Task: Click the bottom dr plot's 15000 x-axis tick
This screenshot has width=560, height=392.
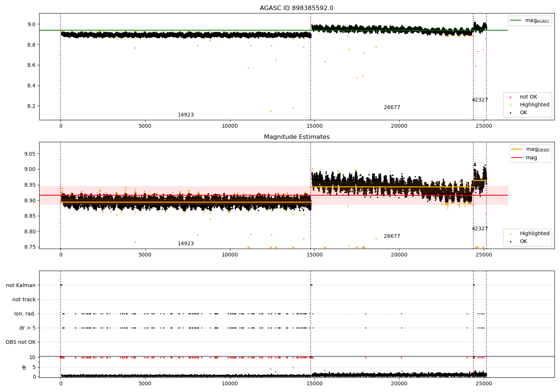Action: [x=314, y=384]
